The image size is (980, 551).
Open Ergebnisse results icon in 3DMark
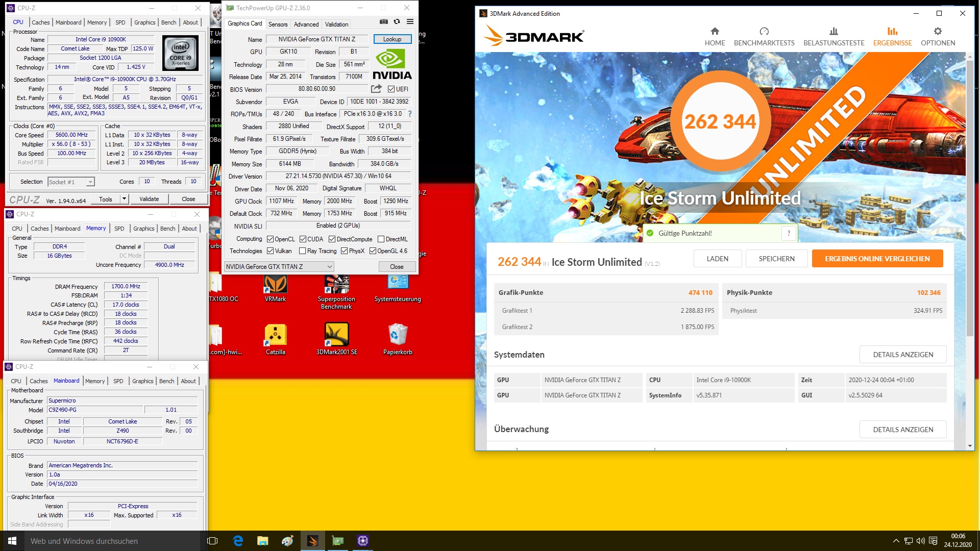coord(892,32)
